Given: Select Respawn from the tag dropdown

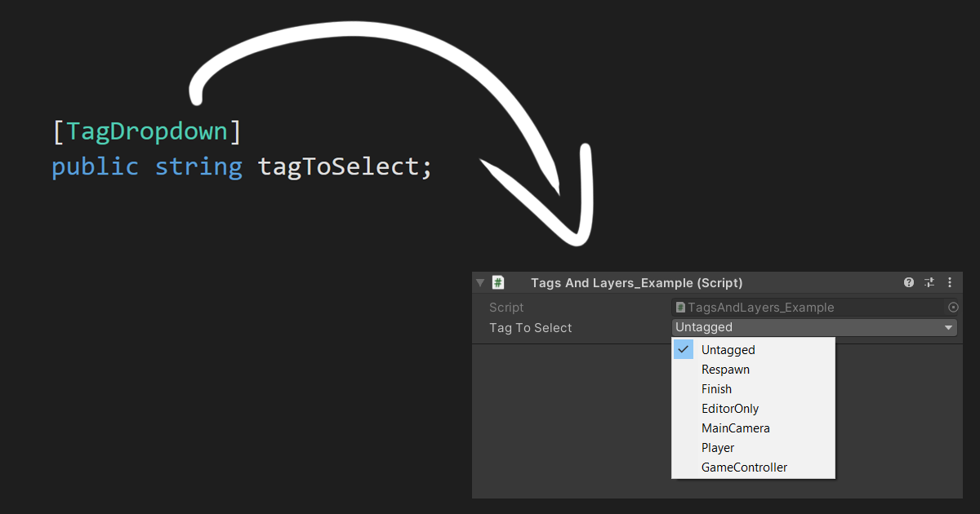Looking at the screenshot, I should (725, 369).
